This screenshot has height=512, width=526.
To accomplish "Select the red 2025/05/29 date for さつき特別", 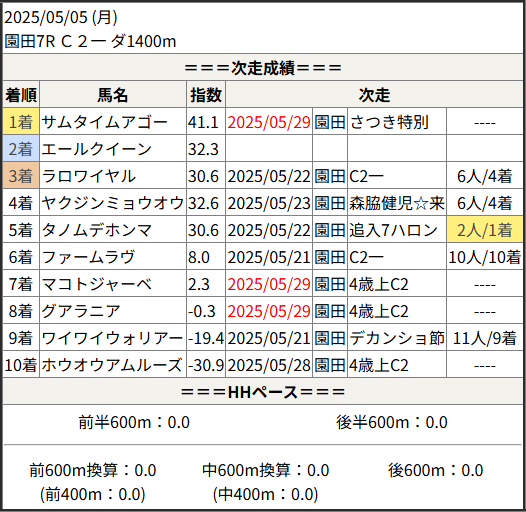I will (269, 122).
